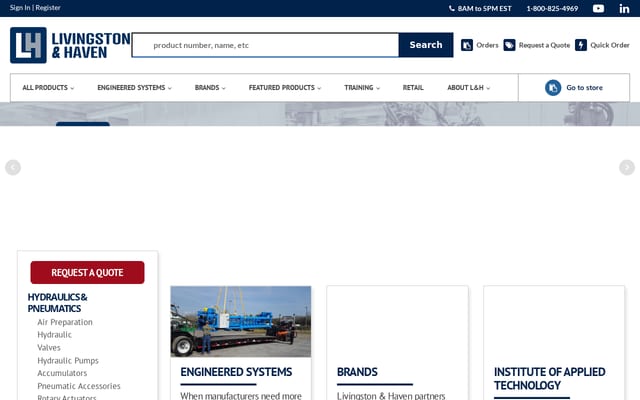Click the Go to store round icon
The image size is (640, 400).
tap(553, 88)
